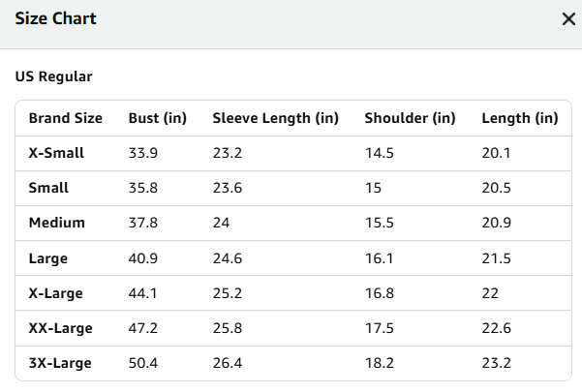
Task: Click the Brand Size column header
Action: coord(66,118)
